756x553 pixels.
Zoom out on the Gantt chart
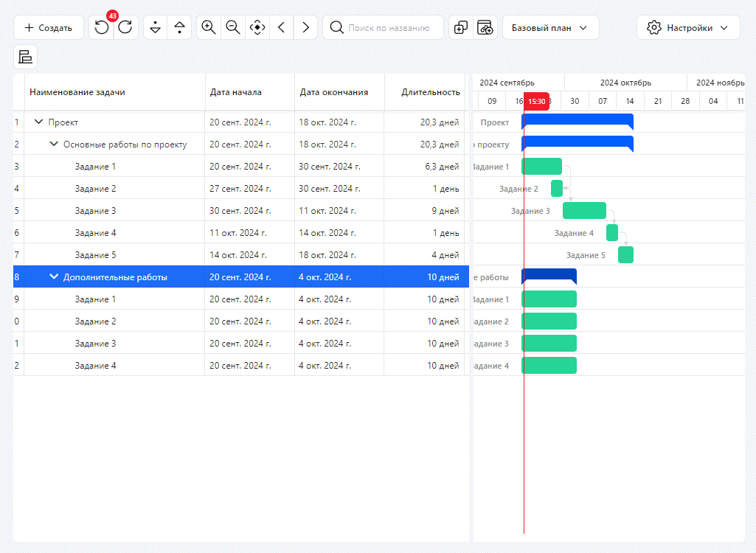[x=233, y=27]
